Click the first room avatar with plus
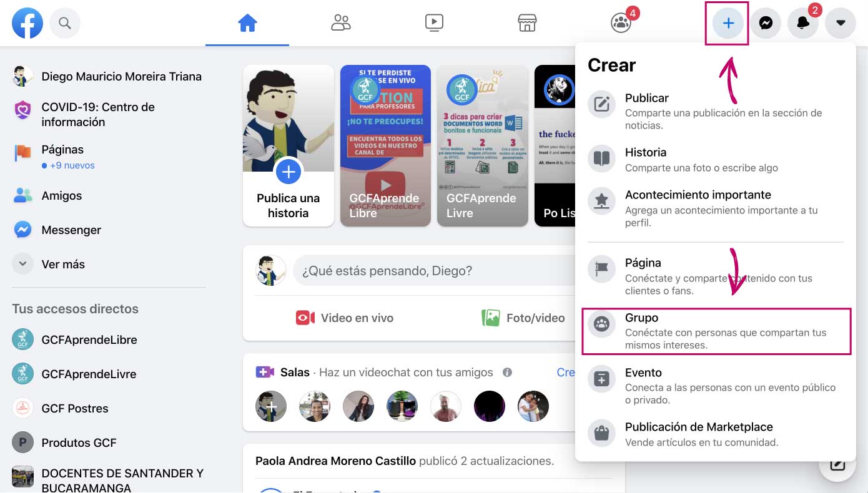 (x=271, y=406)
